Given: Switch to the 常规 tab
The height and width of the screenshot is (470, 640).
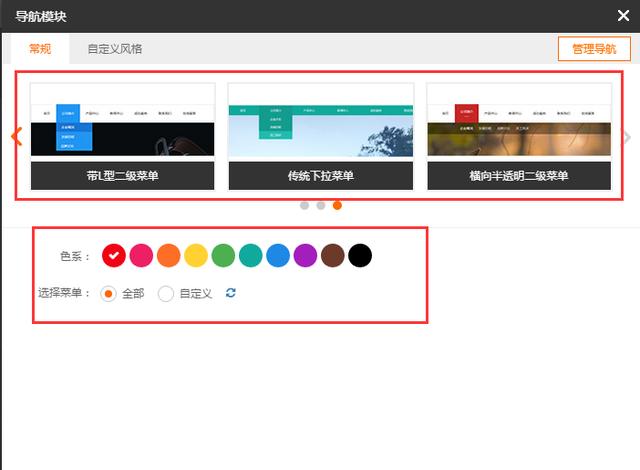Looking at the screenshot, I should point(41,49).
